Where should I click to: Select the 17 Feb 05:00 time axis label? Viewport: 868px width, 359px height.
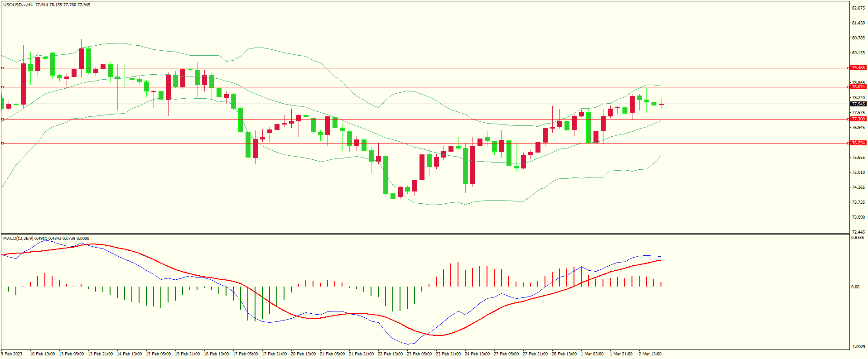click(x=245, y=354)
